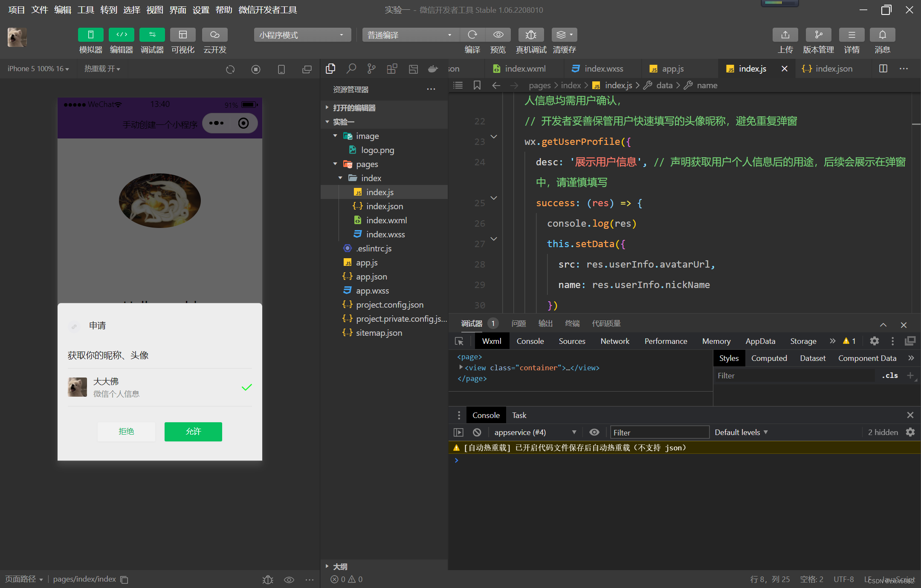Open the 小程序模式 mode dropdown

[302, 35]
